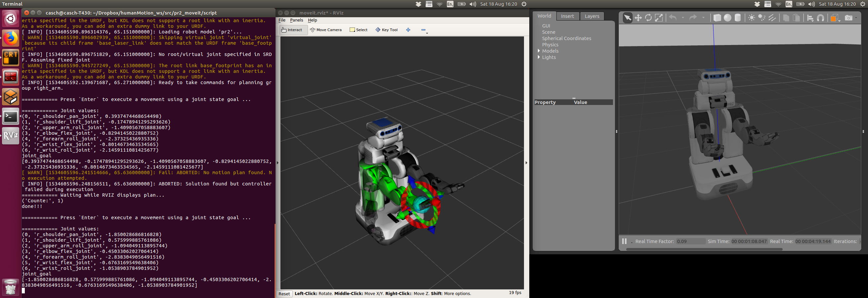Toggle the Move Camera tool in RViz
Image resolution: width=868 pixels, height=298 pixels.
coord(325,30)
